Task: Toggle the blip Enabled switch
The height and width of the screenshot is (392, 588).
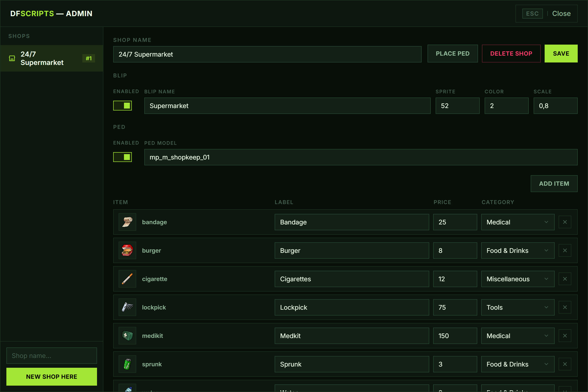Action: 122,106
